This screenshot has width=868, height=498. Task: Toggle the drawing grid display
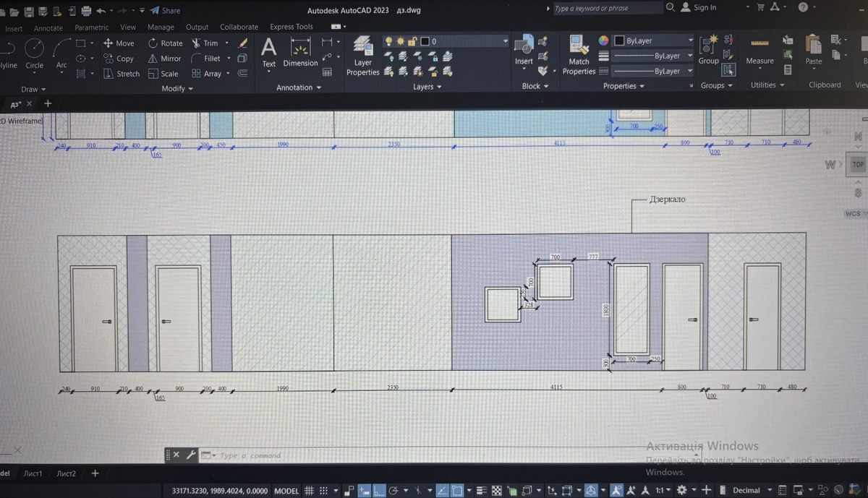309,491
